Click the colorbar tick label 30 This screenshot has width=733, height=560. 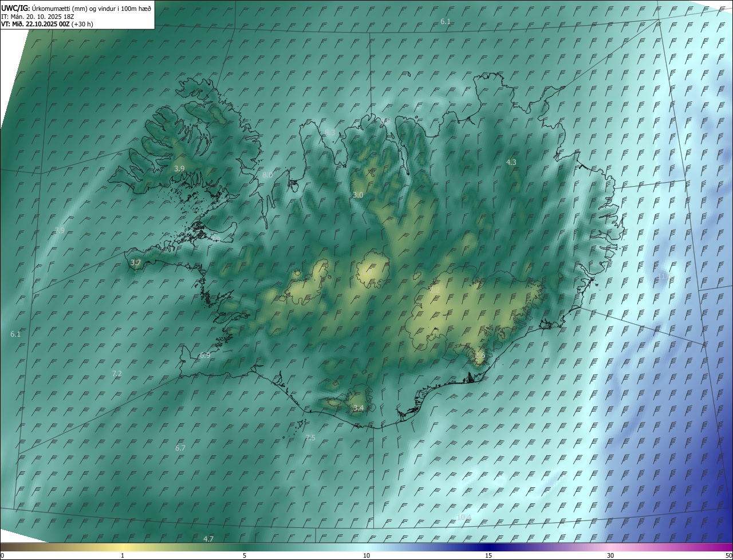[610, 555]
